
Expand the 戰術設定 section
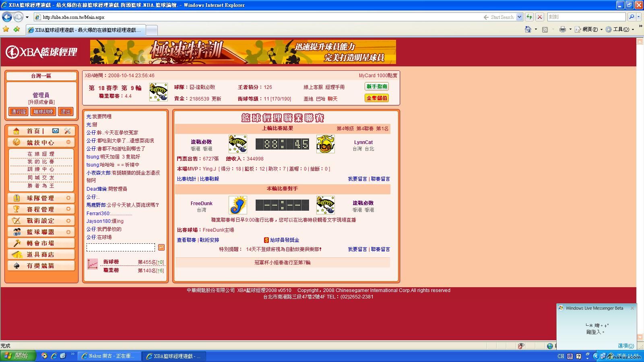coord(68,220)
